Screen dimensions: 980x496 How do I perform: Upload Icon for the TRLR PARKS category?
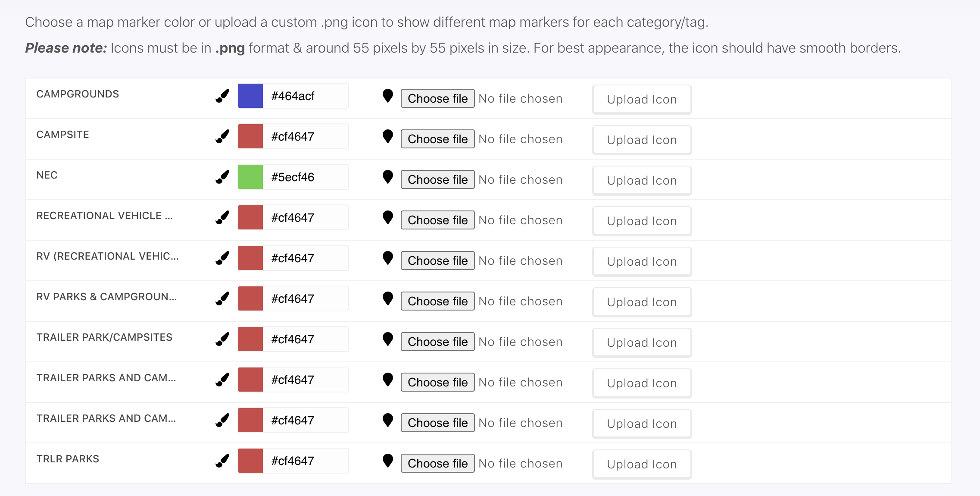(x=642, y=464)
